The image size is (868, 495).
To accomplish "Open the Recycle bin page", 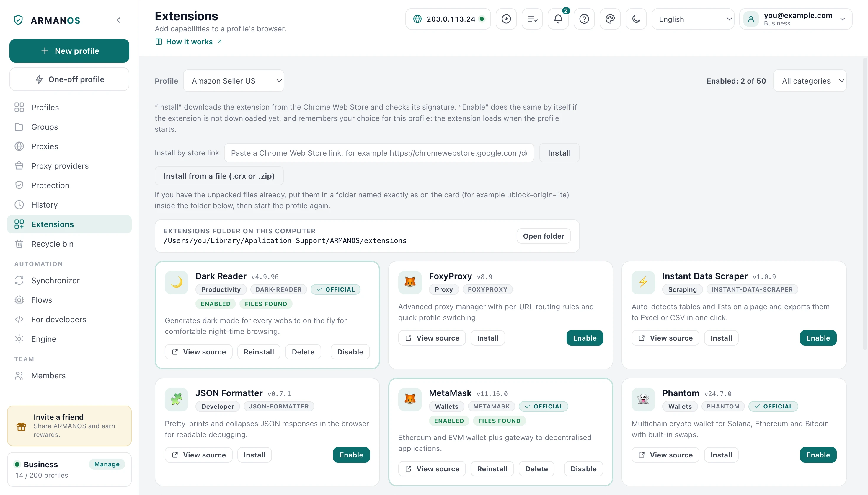I will [69, 244].
